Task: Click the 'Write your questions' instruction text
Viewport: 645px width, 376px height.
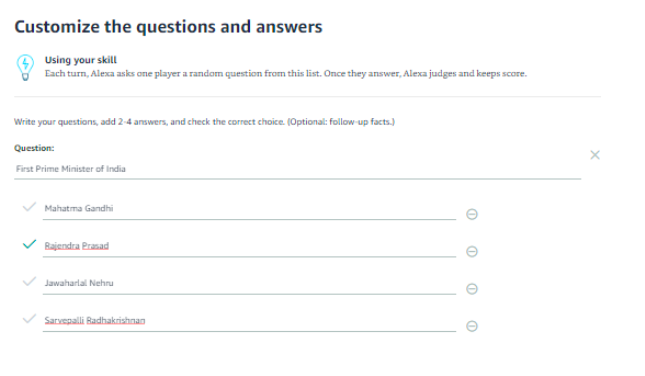Action: 204,122
